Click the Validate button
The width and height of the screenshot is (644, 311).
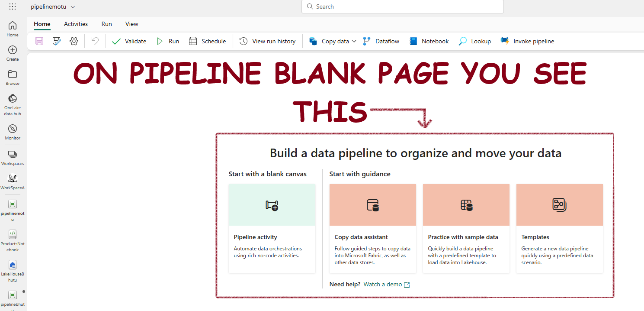(x=129, y=41)
